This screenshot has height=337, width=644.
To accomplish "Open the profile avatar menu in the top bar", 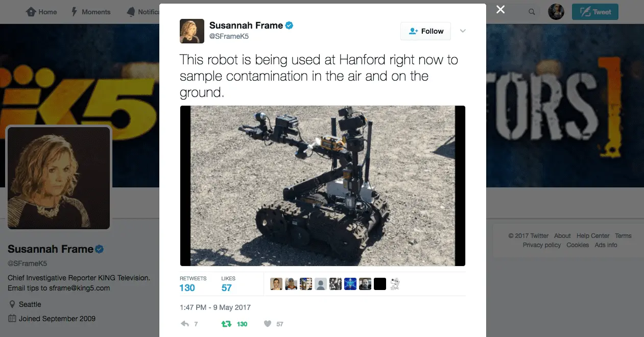I will tap(556, 12).
